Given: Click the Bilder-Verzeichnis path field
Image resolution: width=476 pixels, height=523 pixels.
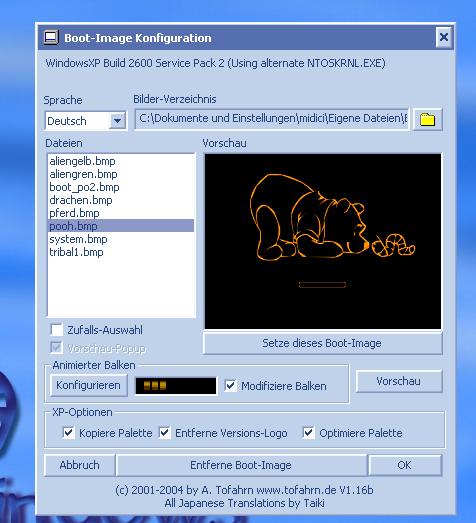Looking at the screenshot, I should pyautogui.click(x=272, y=119).
